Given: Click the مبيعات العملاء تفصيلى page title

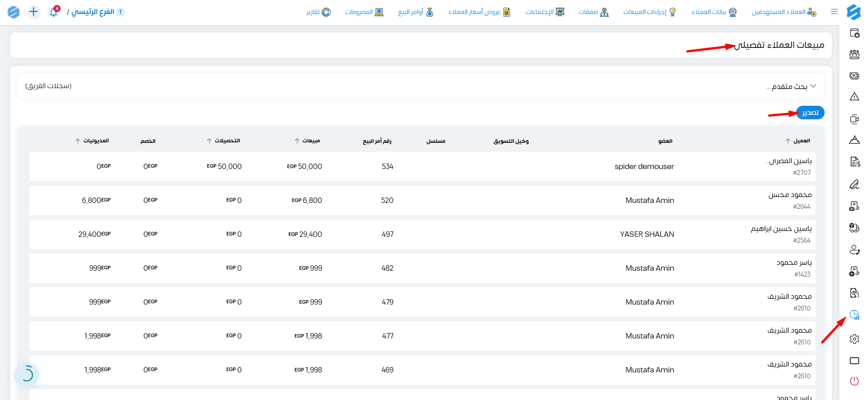Looking at the screenshot, I should (x=779, y=45).
